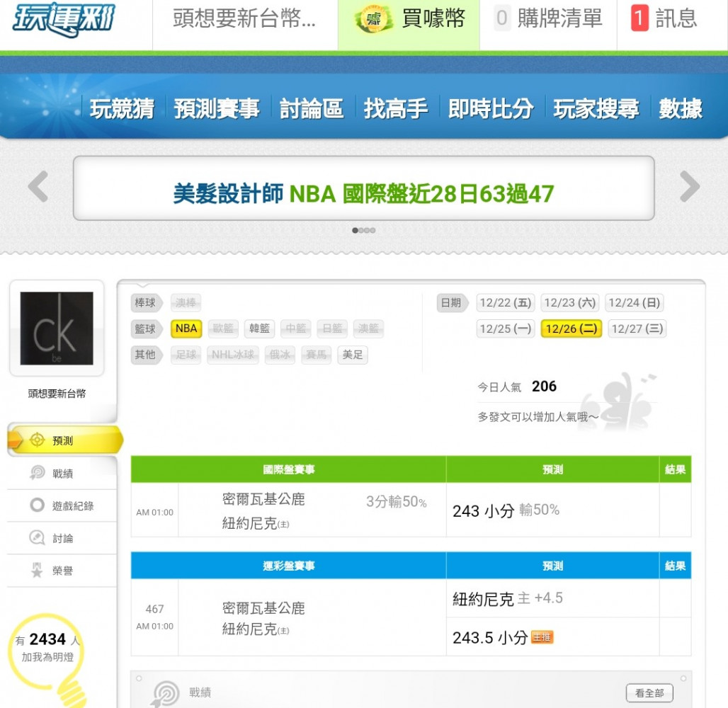Click the 運彩盤賽事 table header
This screenshot has width=728, height=708.
point(289,566)
